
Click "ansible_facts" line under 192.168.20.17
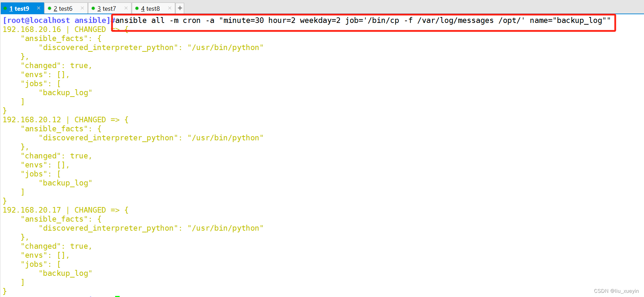coord(61,219)
